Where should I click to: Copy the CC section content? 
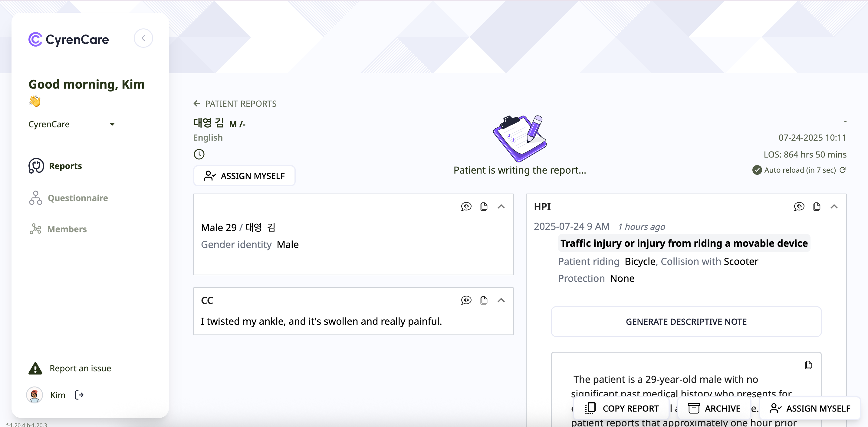pos(484,300)
